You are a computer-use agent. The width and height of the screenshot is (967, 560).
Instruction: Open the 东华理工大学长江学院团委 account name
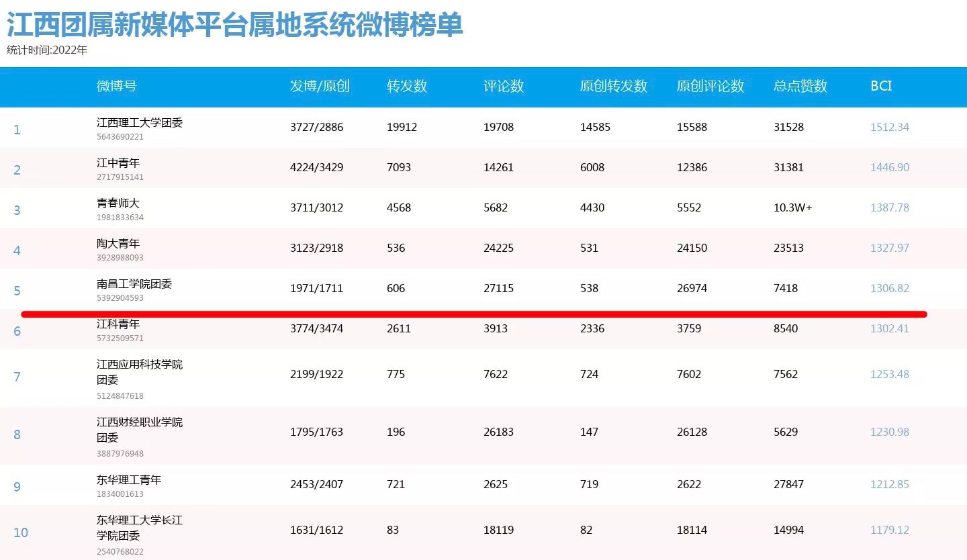pyautogui.click(x=140, y=528)
